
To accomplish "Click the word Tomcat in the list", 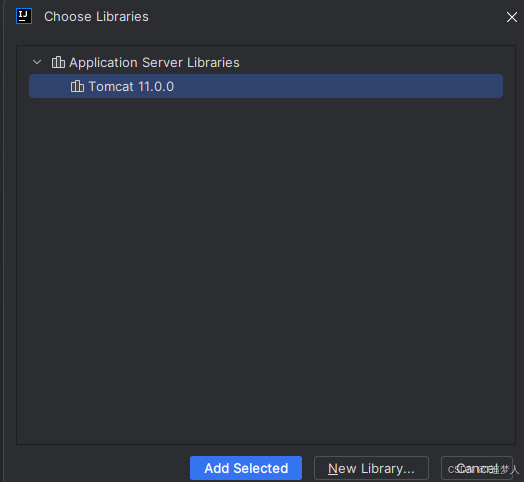I will [x=111, y=87].
